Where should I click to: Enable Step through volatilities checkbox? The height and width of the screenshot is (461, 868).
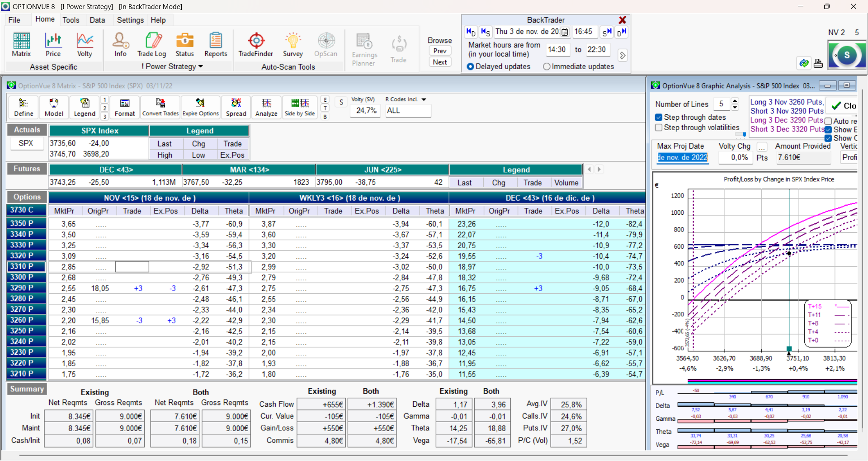[x=658, y=127]
